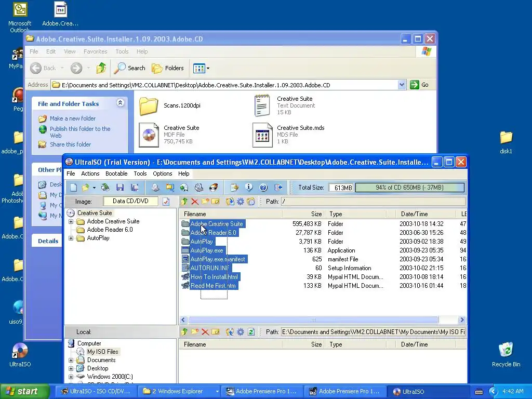Click the red X delete icon in Local pane
Image resolution: width=532 pixels, height=399 pixels.
[205, 332]
